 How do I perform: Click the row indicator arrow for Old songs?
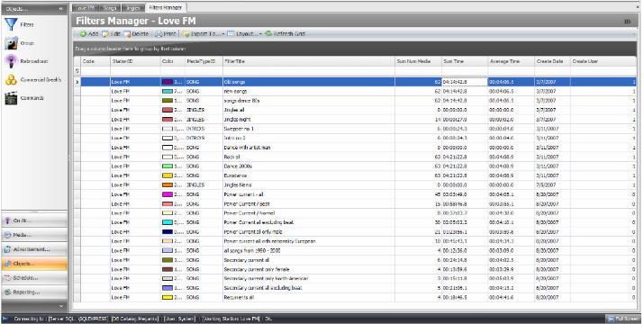click(77, 82)
